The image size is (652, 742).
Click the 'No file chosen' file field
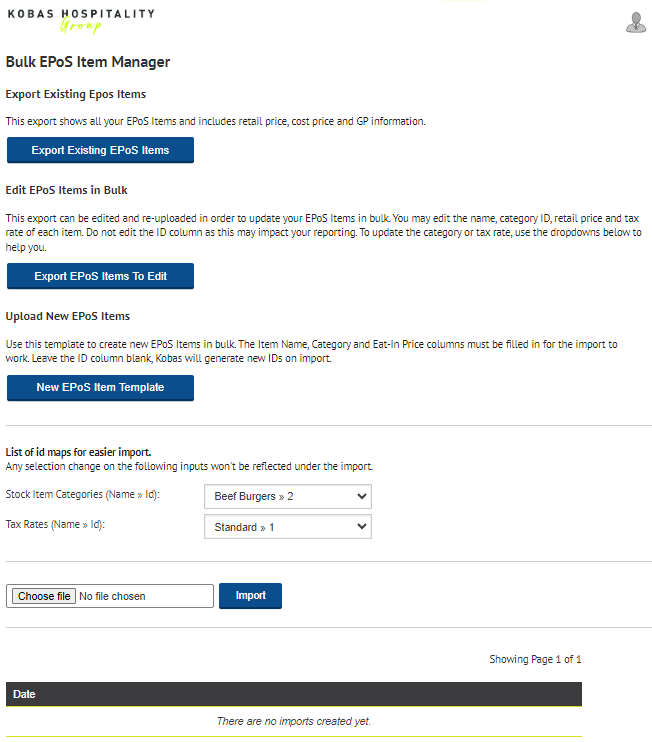click(110, 596)
